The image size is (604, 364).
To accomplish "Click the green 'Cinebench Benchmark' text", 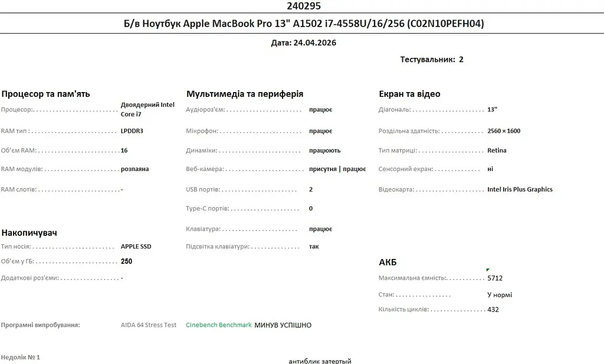I will click(219, 325).
